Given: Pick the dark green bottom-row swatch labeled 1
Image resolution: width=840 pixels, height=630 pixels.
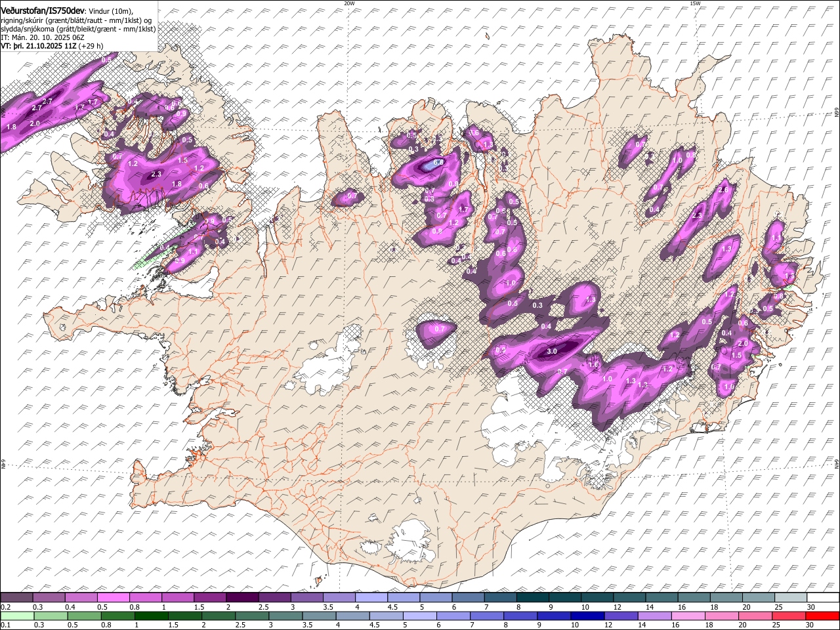Looking at the screenshot, I should pos(152,616).
